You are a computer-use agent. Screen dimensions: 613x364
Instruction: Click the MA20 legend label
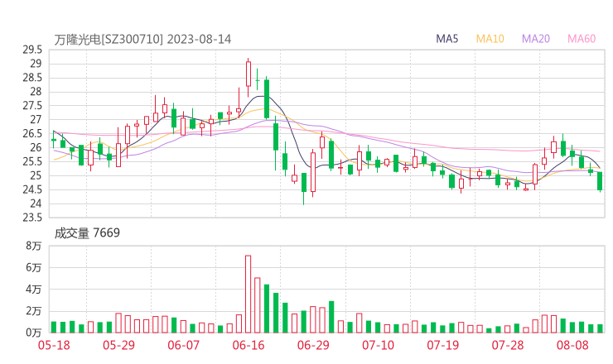click(536, 39)
